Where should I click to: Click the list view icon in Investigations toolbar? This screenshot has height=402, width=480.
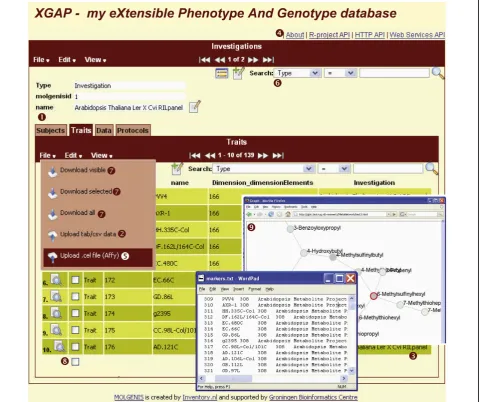[222, 73]
